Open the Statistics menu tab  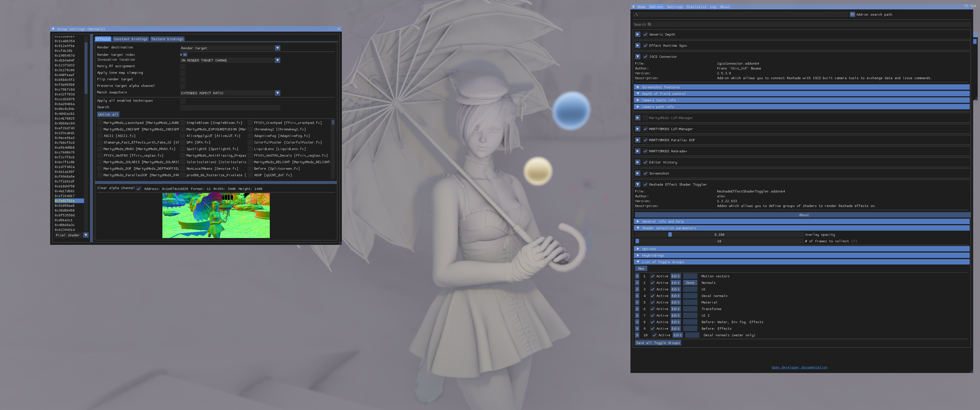pos(696,7)
